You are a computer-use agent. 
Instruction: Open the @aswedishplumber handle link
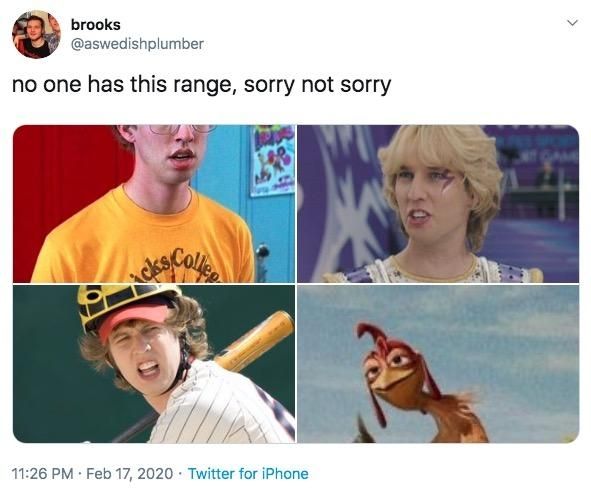point(137,44)
